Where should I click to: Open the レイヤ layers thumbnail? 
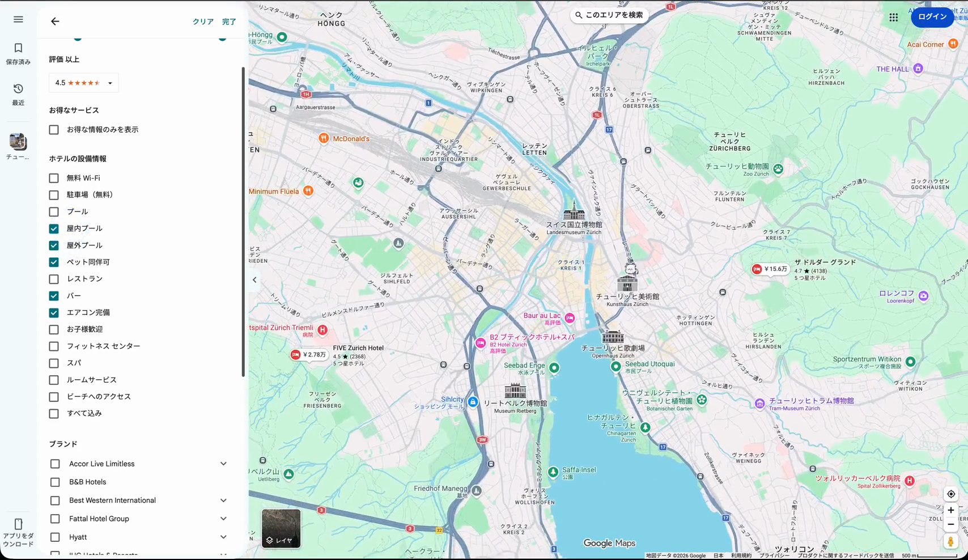point(281,528)
